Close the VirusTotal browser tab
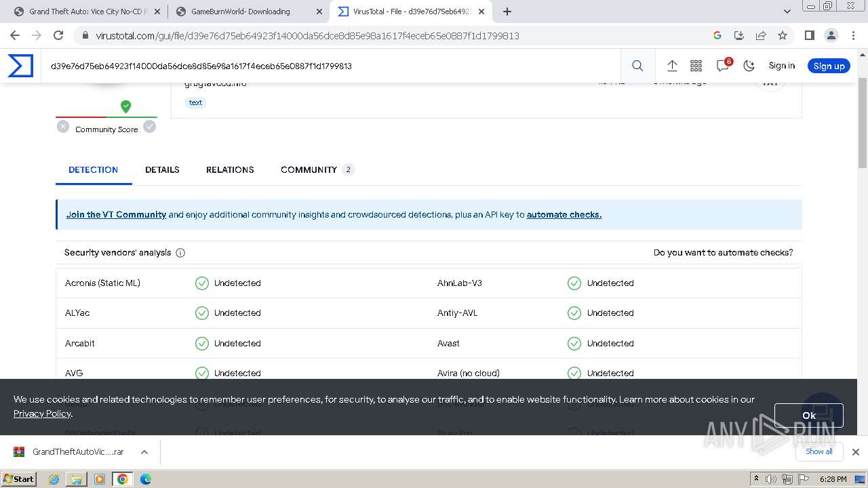The height and width of the screenshot is (488, 868). click(x=481, y=12)
